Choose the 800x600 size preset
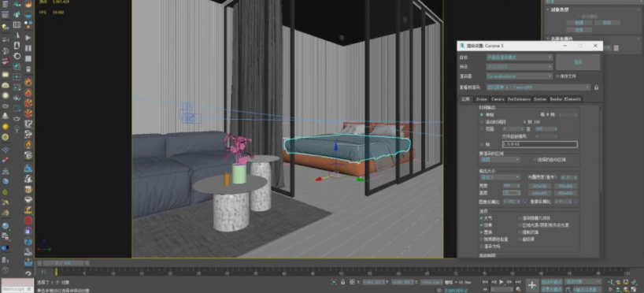Screen dimensions: 644x293 (x=566, y=193)
